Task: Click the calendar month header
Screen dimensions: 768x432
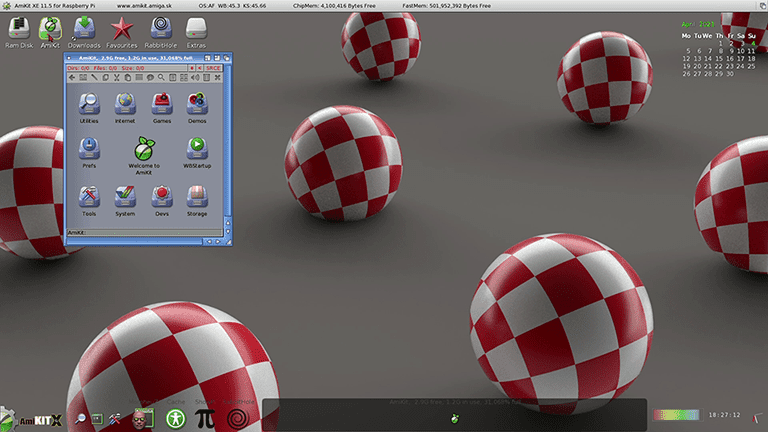Action: pyautogui.click(x=698, y=24)
